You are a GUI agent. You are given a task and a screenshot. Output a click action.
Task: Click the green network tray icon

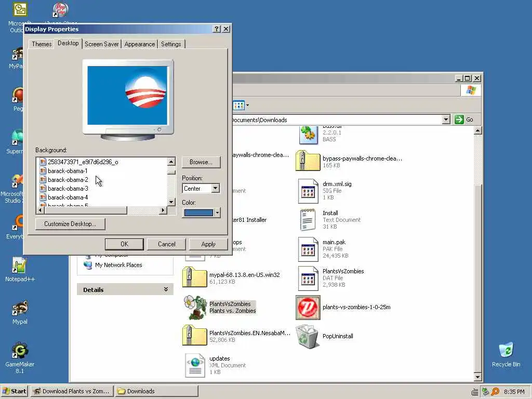point(485,392)
